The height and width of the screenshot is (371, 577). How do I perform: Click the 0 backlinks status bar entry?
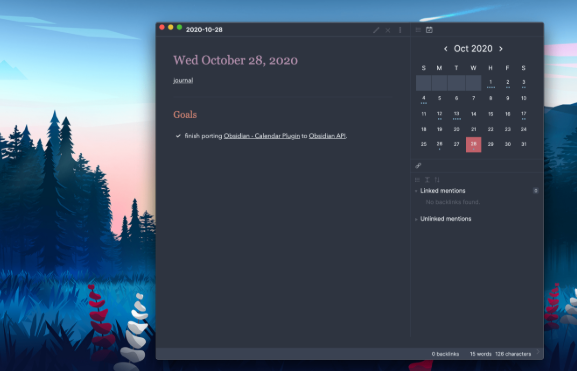click(445, 354)
